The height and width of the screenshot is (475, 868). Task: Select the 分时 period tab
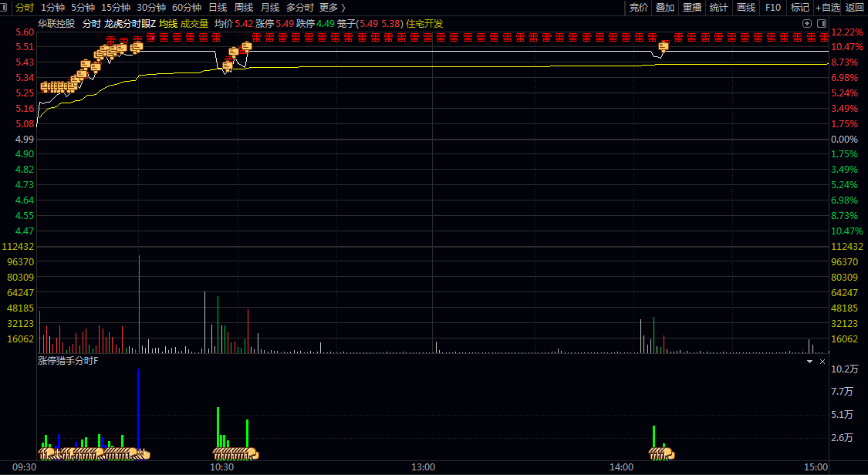pos(25,7)
